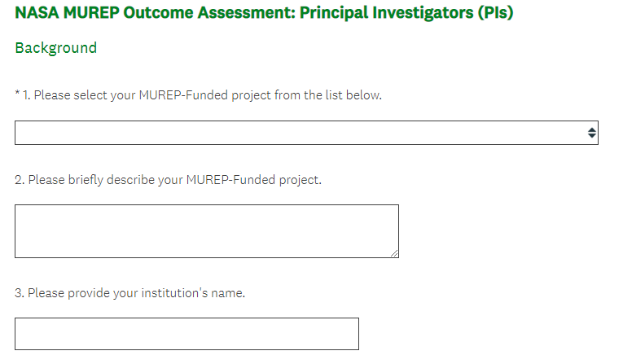Click into the project description text area
623x364 pixels.
(206, 231)
